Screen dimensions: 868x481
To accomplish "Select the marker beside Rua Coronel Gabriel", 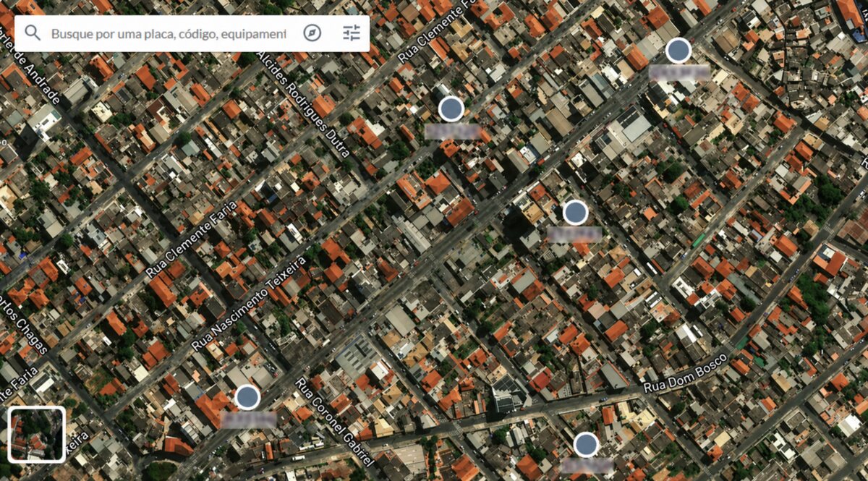I will pos(247,397).
